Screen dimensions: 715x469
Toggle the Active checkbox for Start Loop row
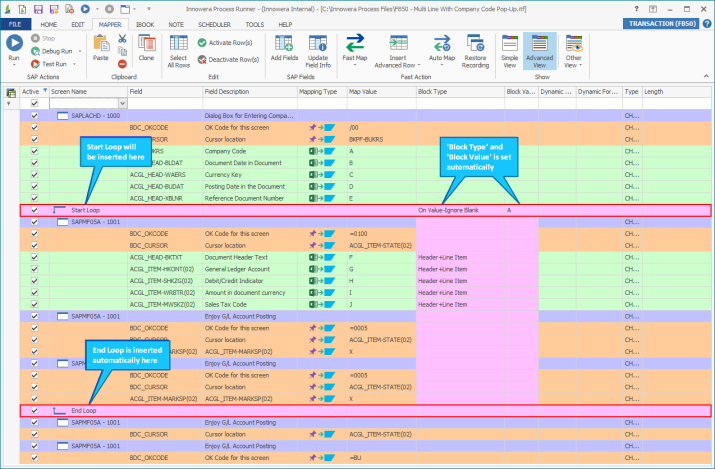35,211
